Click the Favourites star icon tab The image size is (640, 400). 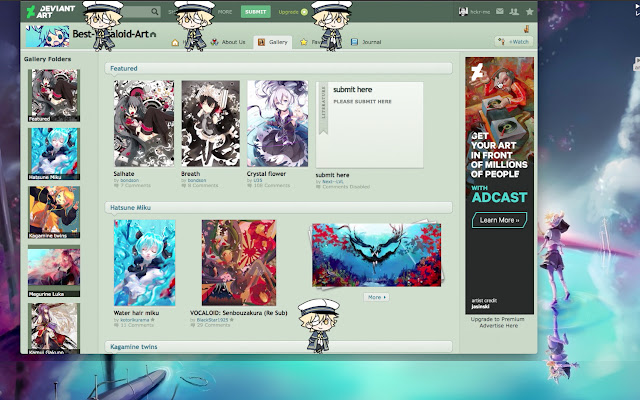pyautogui.click(x=304, y=42)
